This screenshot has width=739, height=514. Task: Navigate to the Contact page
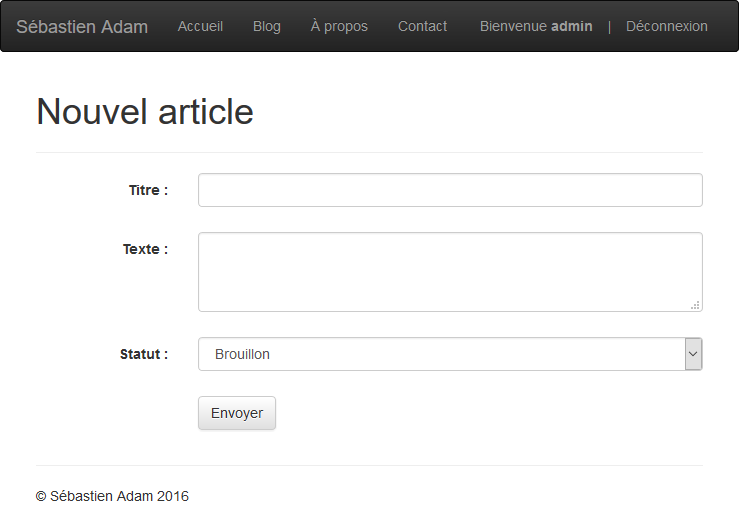pos(422,27)
